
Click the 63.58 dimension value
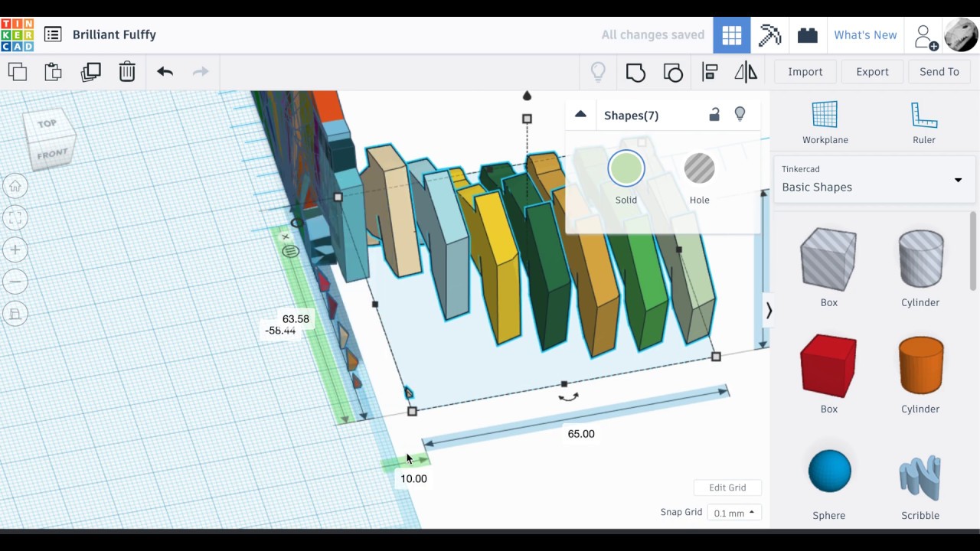tap(296, 319)
